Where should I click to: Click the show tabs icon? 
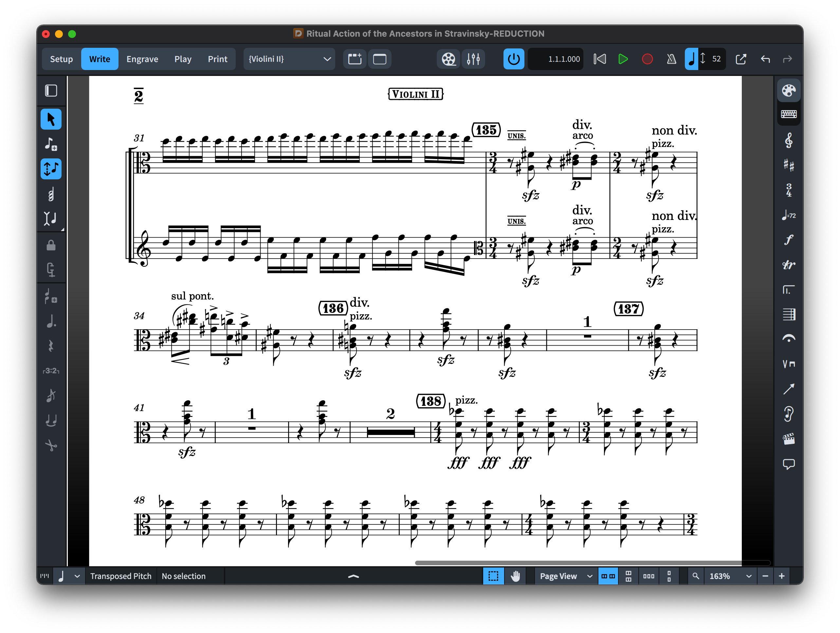point(355,59)
